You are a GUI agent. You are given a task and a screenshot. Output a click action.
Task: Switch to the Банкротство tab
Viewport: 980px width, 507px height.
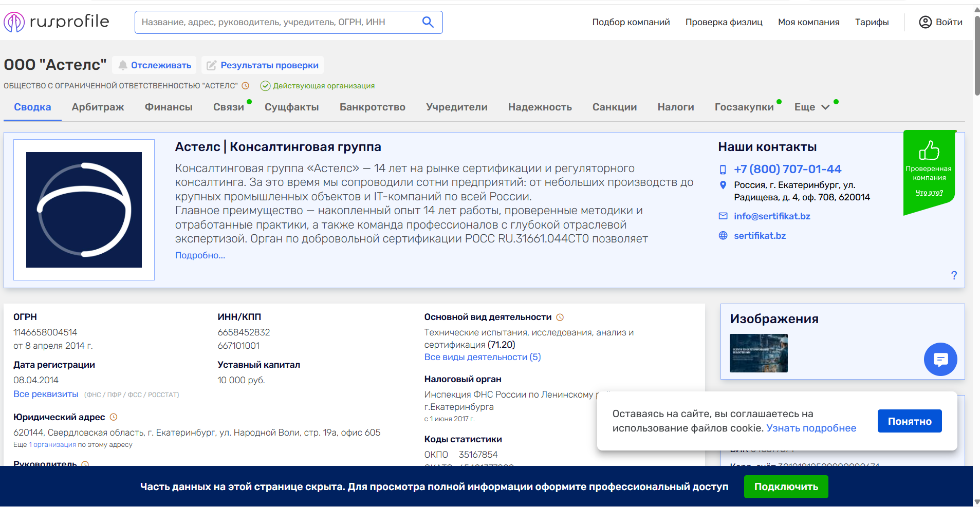click(372, 107)
